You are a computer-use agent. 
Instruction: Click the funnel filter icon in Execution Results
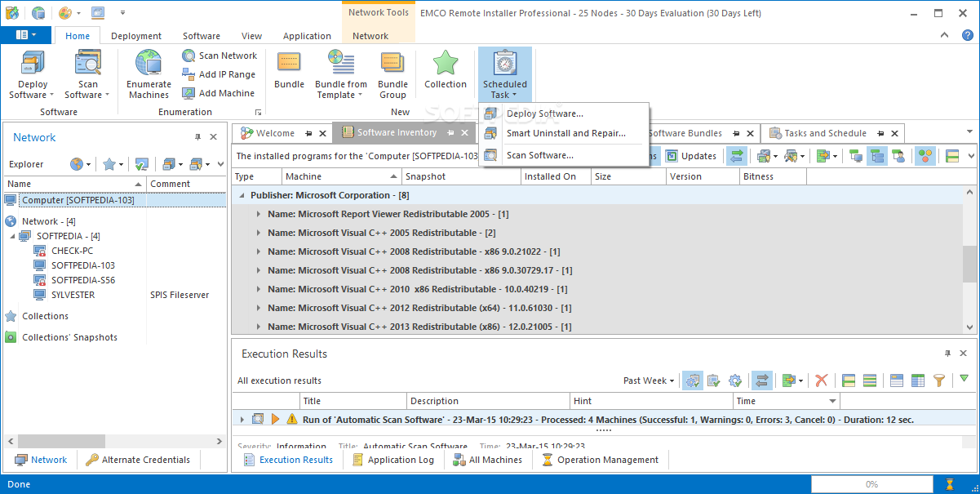[939, 381]
